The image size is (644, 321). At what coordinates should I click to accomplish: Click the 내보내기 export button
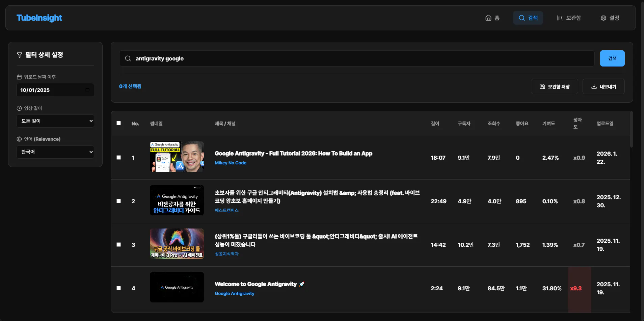603,86
